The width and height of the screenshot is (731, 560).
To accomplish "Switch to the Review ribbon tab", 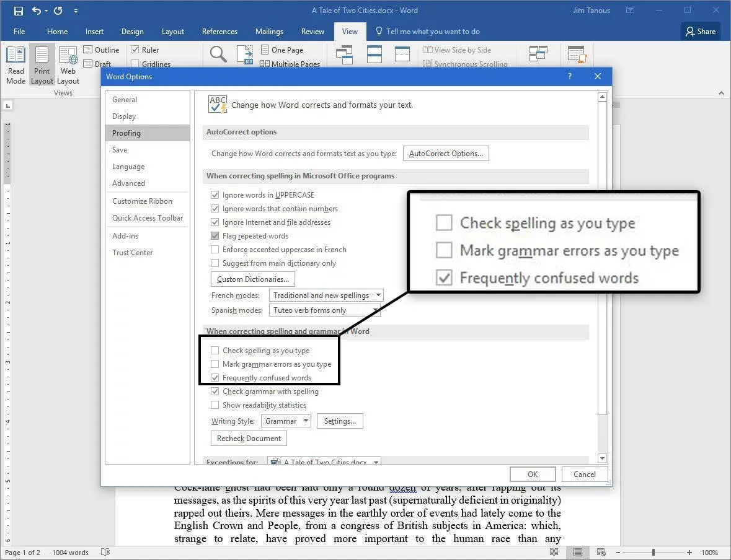I will tap(312, 32).
